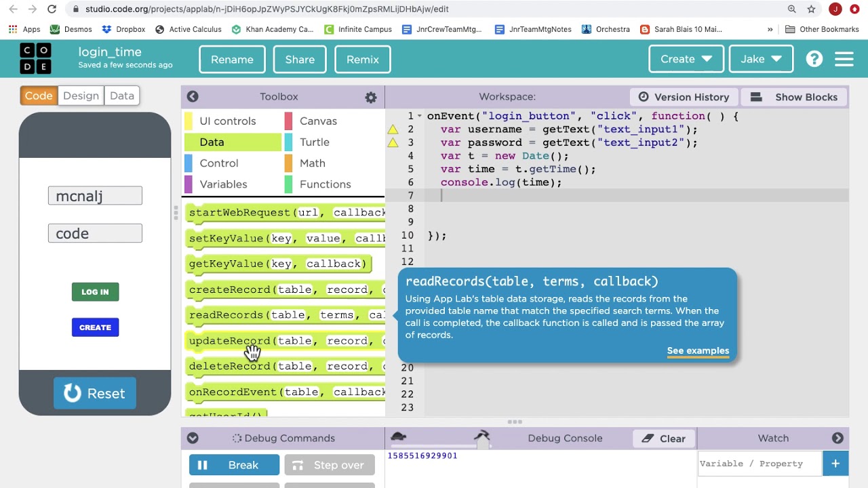
Task: Select the Data toolbox category
Action: pos(233,142)
